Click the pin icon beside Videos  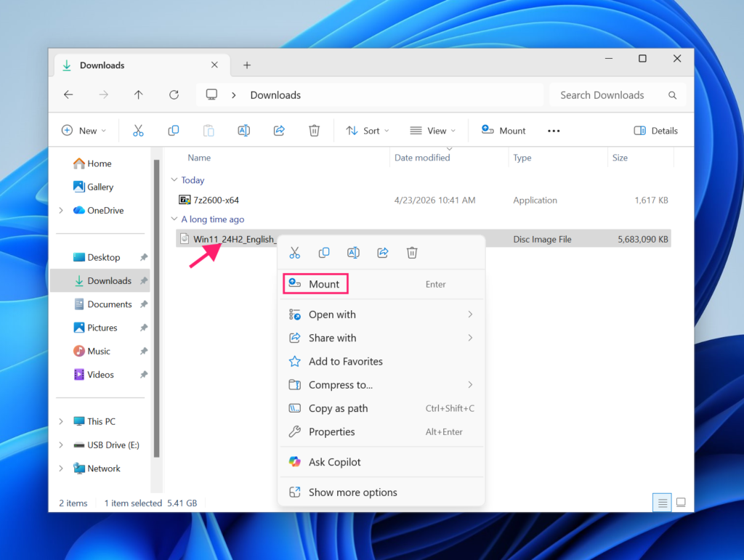click(144, 375)
